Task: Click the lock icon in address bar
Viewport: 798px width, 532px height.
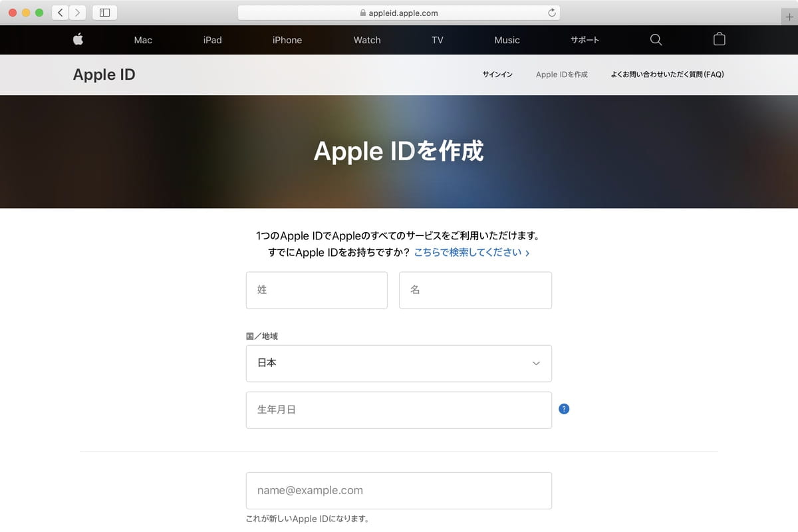Action: point(362,13)
